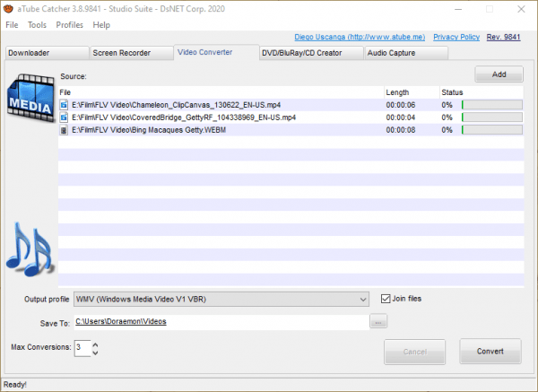This screenshot has width=538, height=392.
Task: Minimize the aTube Catcher window
Action: coord(458,9)
